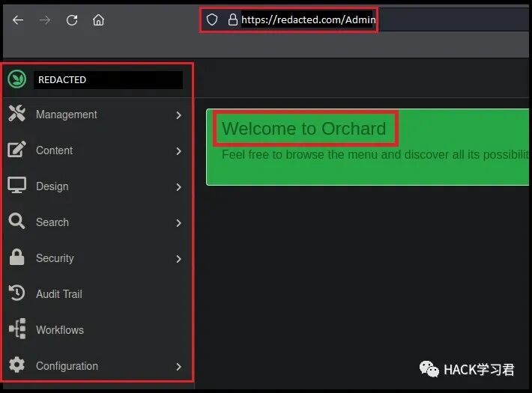
Task: Click the Content edit pencil icon
Action: tap(16, 149)
